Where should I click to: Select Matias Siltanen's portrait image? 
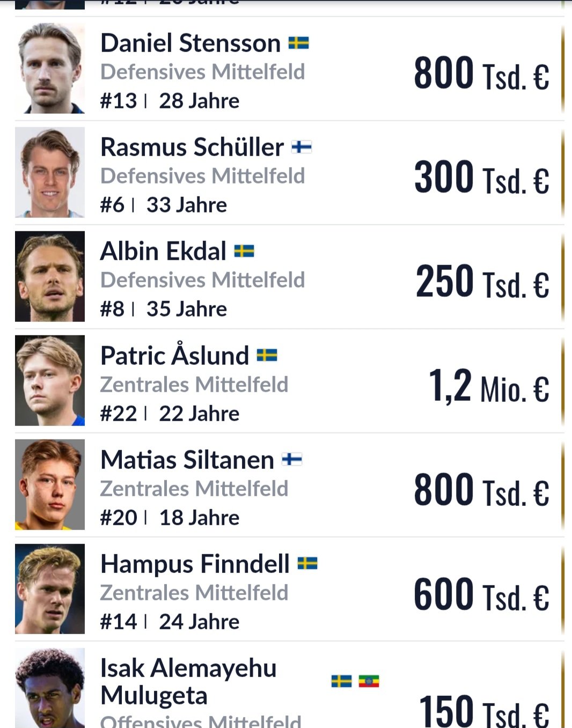pyautogui.click(x=50, y=484)
